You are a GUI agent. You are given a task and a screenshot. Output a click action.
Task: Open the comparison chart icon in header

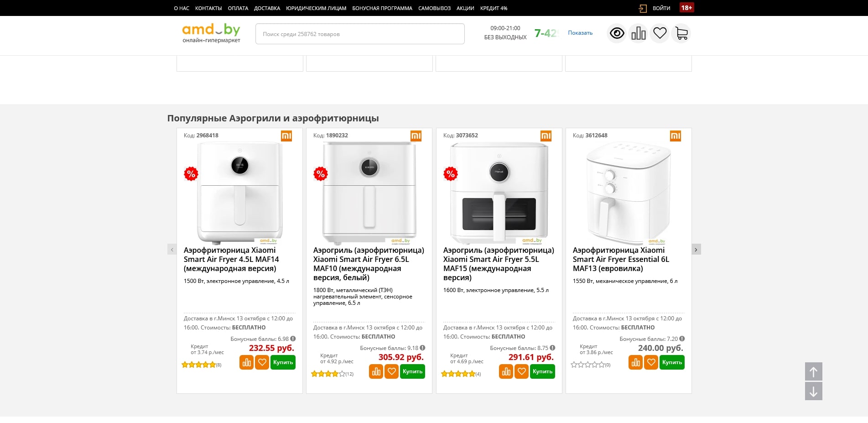click(638, 33)
